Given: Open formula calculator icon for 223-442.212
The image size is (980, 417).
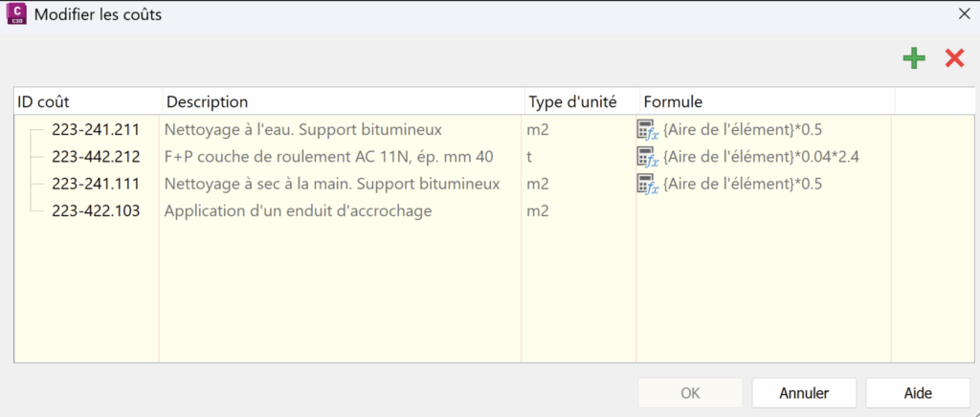Looking at the screenshot, I should [x=648, y=157].
